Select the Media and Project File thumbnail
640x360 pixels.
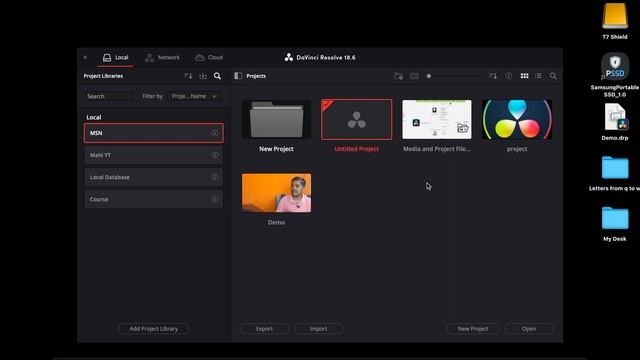(437, 120)
